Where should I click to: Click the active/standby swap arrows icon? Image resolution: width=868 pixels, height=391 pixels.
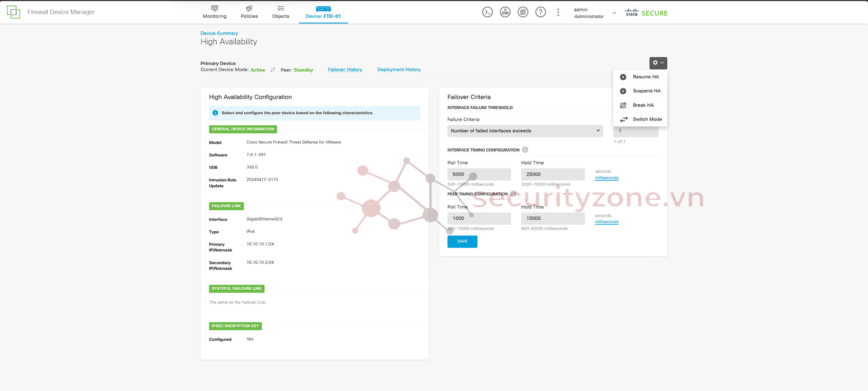click(273, 70)
